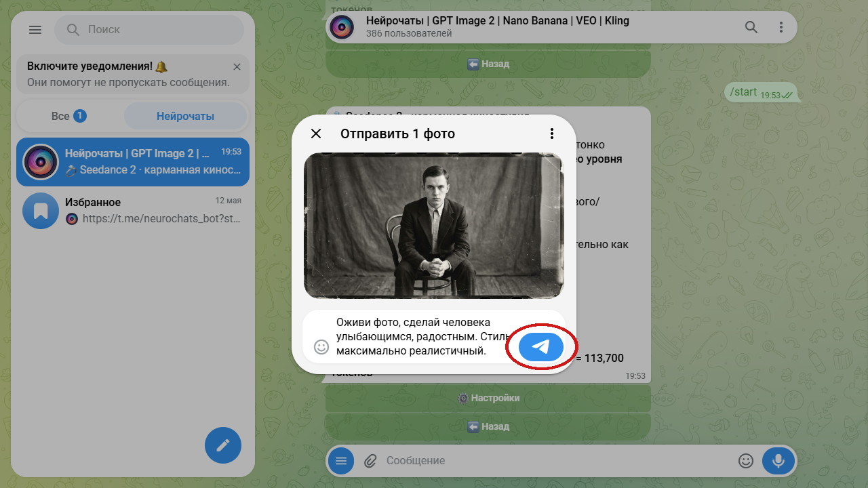
Task: Open the bot commands menu button
Action: coord(341,461)
